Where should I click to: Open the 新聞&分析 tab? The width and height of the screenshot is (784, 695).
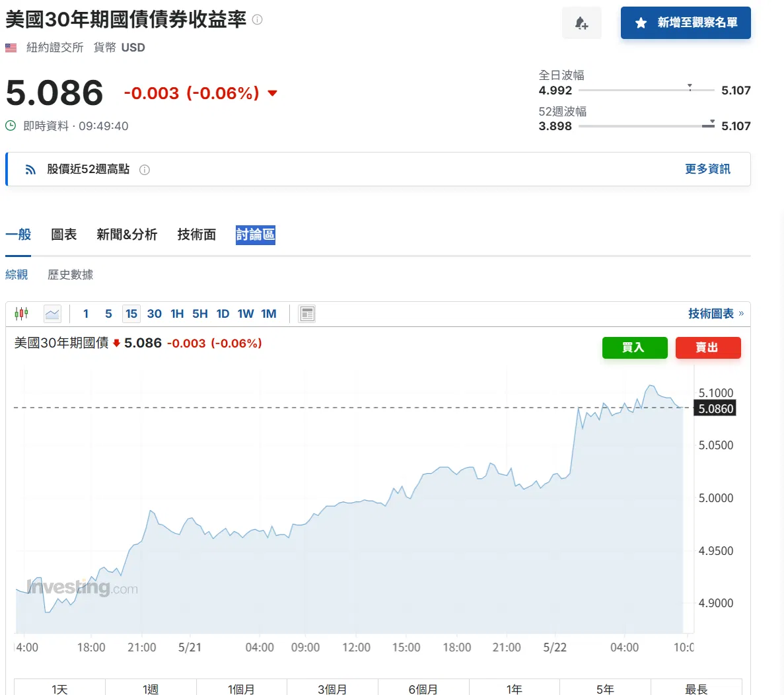(x=127, y=235)
